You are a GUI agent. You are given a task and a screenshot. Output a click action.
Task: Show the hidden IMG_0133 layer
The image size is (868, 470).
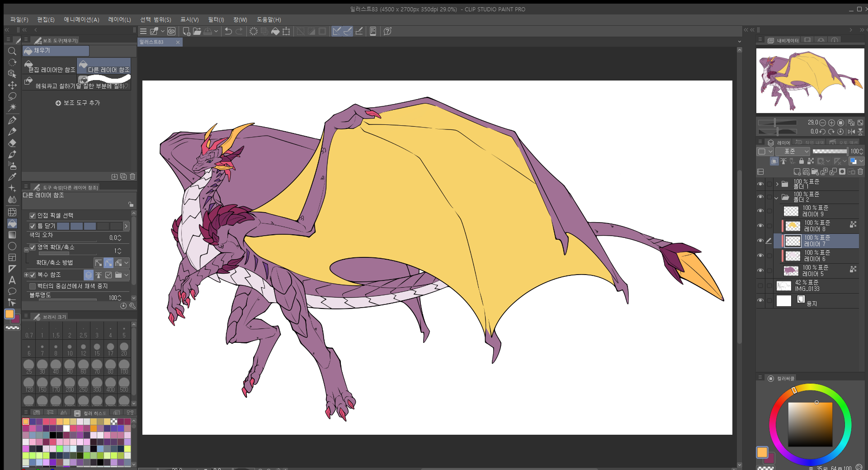pos(760,286)
